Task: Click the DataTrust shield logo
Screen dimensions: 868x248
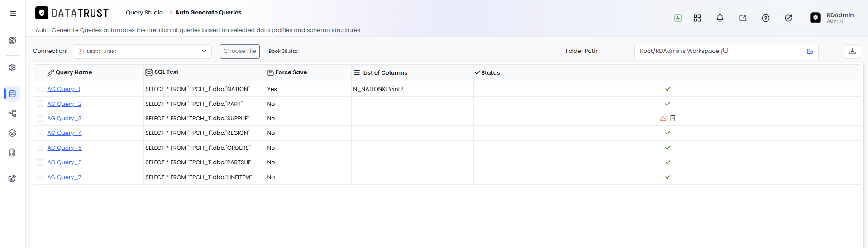Action: tap(42, 13)
